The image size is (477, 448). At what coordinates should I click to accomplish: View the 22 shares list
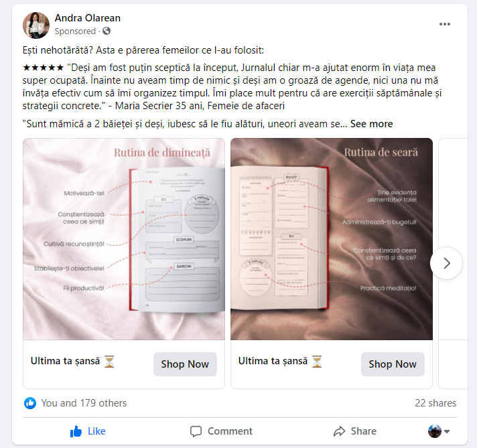pyautogui.click(x=435, y=403)
